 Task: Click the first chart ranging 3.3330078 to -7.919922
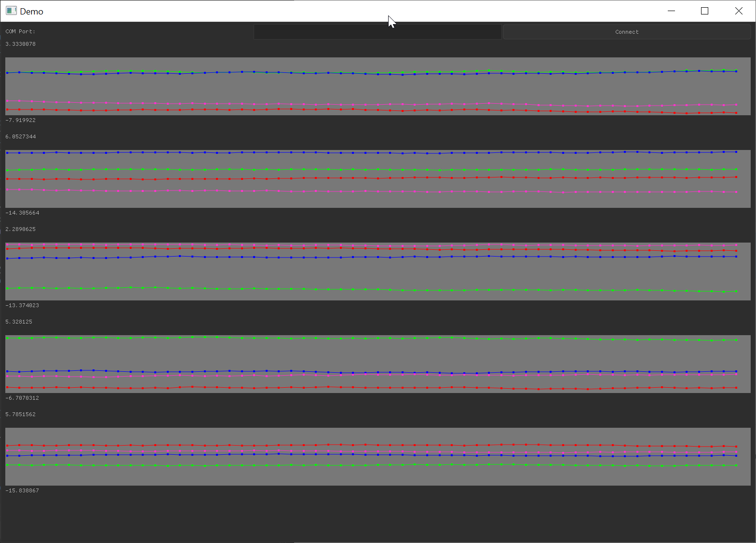click(378, 86)
